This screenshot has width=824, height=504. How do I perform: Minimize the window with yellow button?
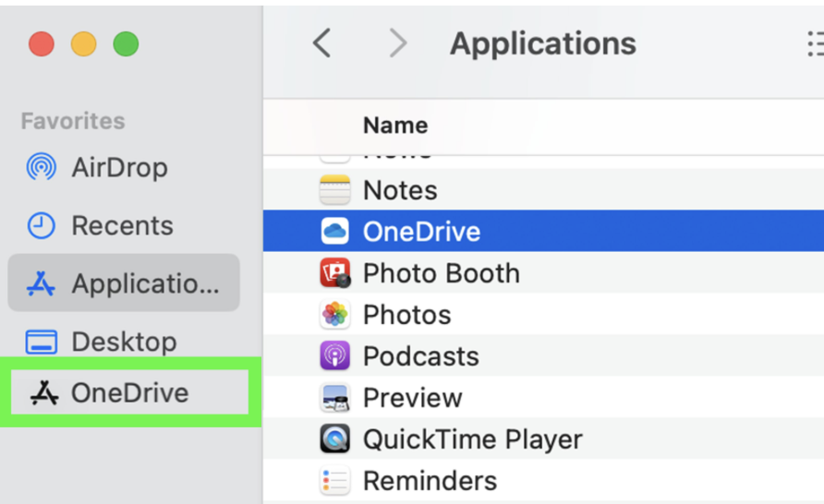(83, 43)
